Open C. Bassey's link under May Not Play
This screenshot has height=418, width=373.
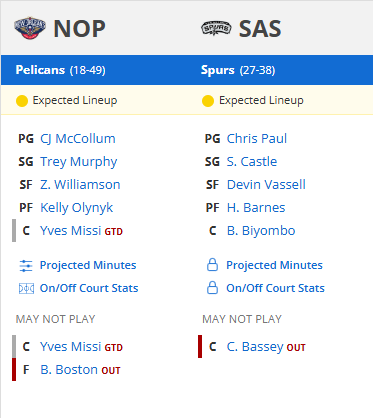pos(255,347)
